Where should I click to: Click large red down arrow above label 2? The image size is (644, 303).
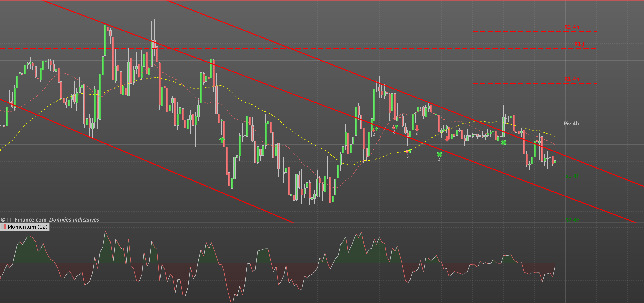pyautogui.click(x=417, y=129)
